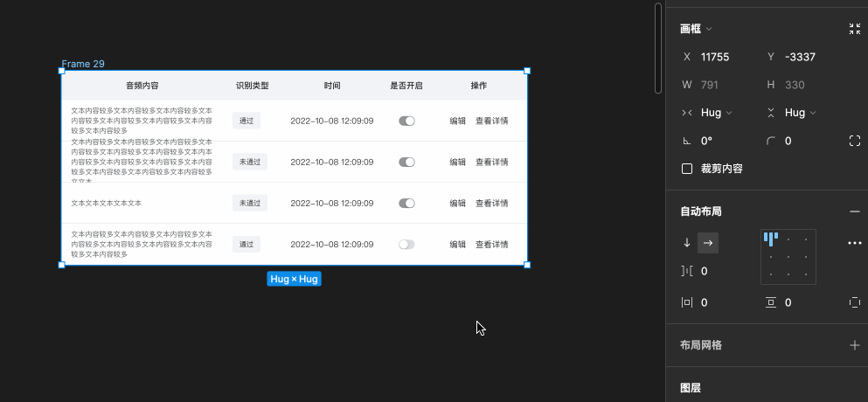Click the vertical scrollbar beside the canvas
This screenshot has height=402, width=868.
(658, 48)
